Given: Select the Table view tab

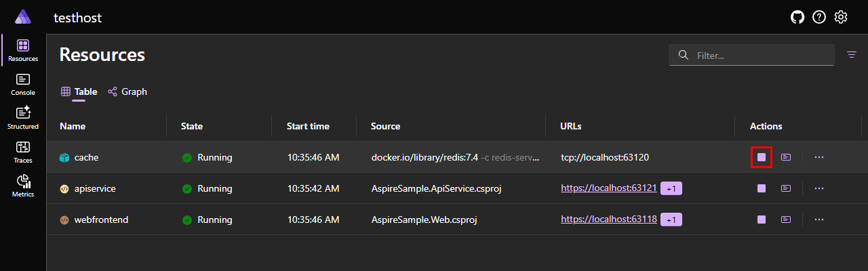Looking at the screenshot, I should click(79, 91).
